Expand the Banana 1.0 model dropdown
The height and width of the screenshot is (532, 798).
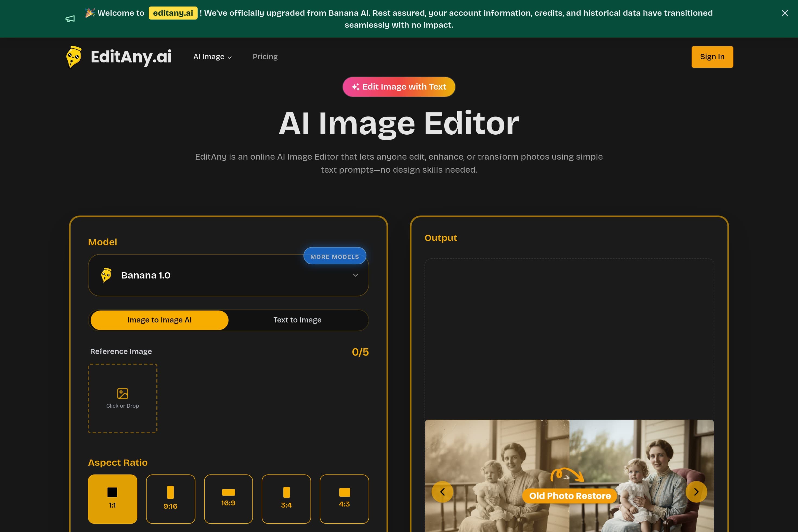point(228,275)
